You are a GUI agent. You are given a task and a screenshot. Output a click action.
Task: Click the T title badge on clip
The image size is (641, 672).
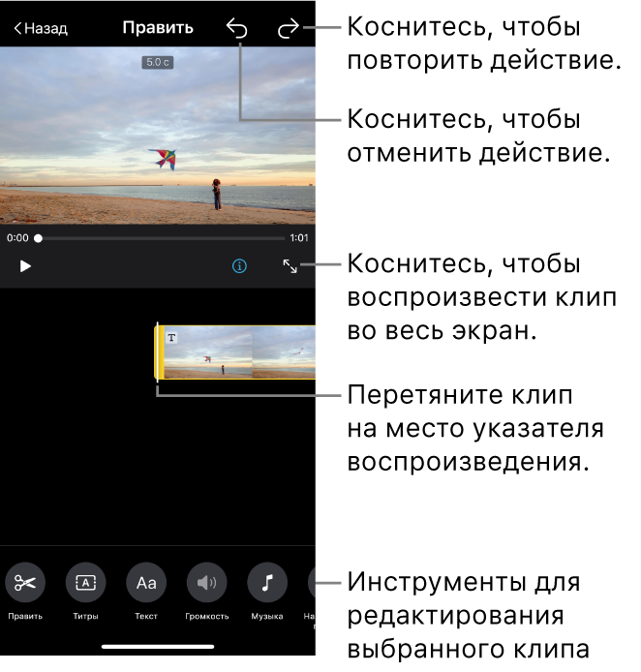click(x=171, y=338)
